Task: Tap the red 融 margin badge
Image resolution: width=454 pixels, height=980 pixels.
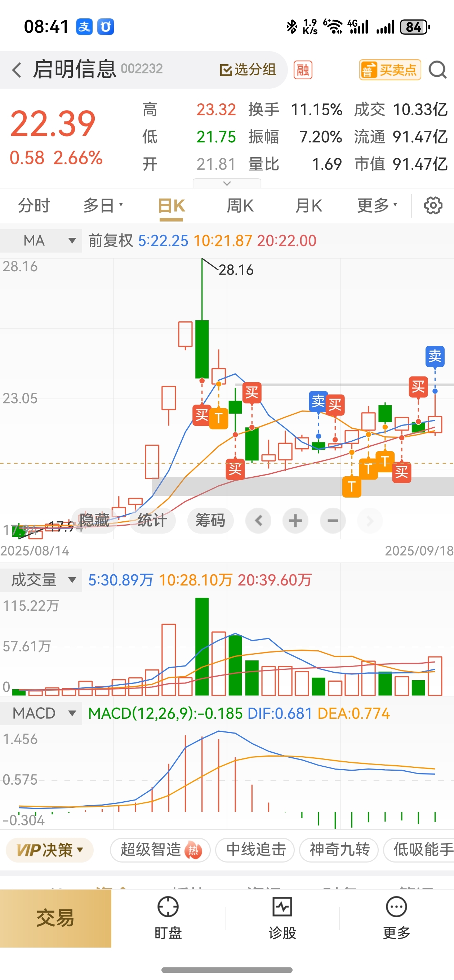Action: pos(303,70)
